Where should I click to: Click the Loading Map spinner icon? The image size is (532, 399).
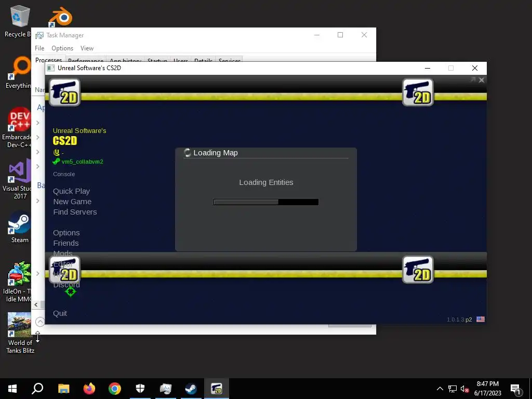[187, 153]
